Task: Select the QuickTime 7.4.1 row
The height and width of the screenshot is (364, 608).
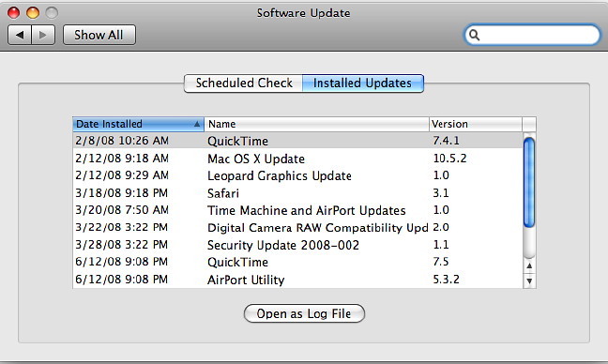Action: [297, 141]
